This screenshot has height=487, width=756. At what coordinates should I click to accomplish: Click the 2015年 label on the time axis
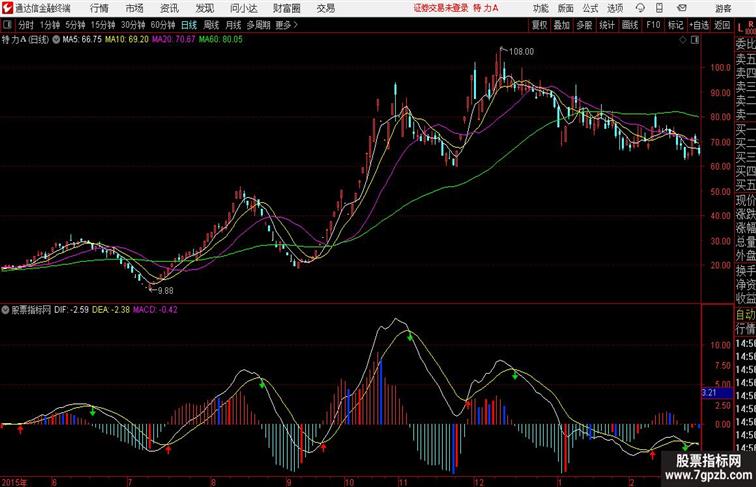pyautogui.click(x=14, y=482)
